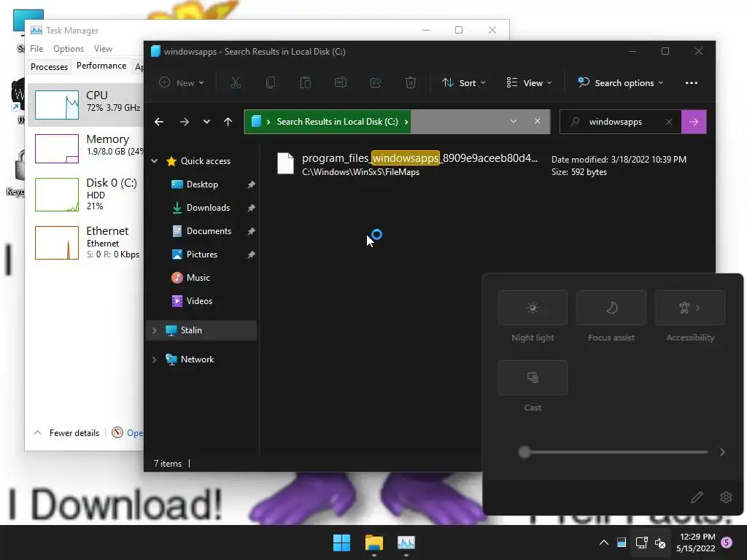Go up one folder level arrow
Screen dimensions: 747x560
pyautogui.click(x=228, y=122)
